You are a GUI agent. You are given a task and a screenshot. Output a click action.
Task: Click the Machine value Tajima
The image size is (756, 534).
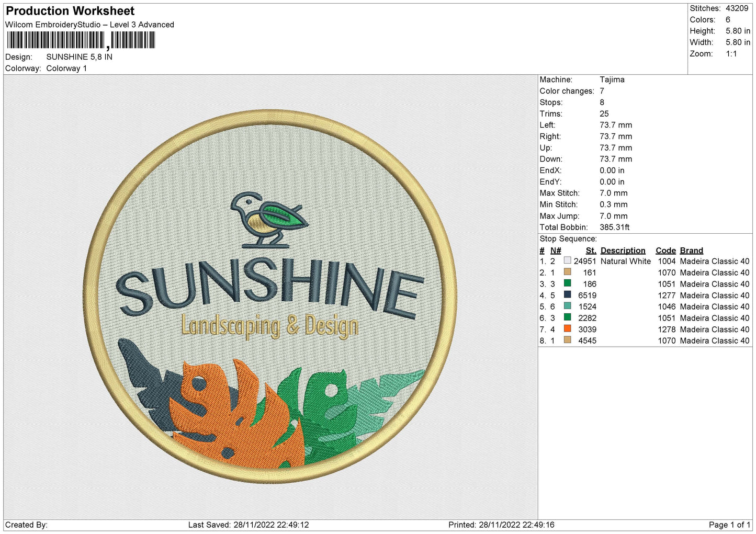(612, 79)
